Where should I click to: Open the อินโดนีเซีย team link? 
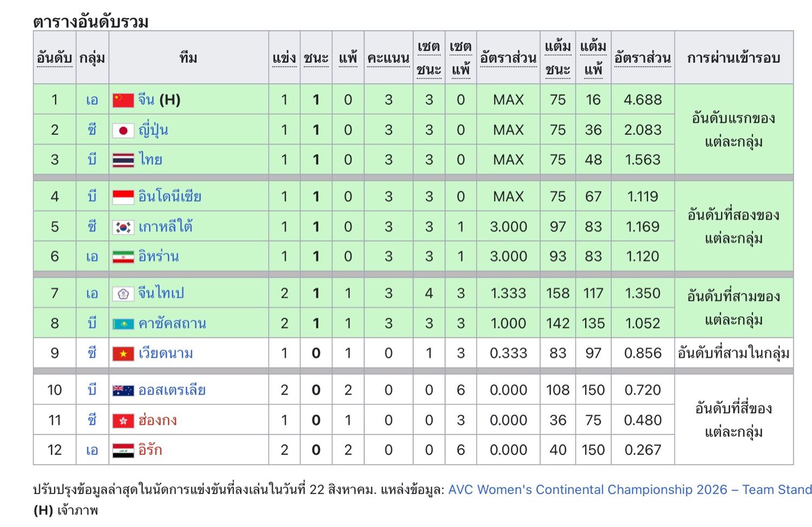coord(169,196)
